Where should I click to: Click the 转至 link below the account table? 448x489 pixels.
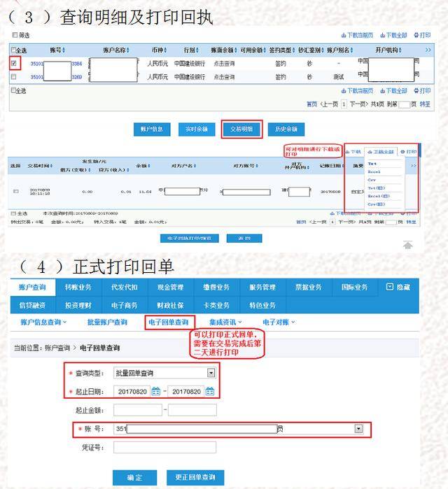tap(425, 104)
